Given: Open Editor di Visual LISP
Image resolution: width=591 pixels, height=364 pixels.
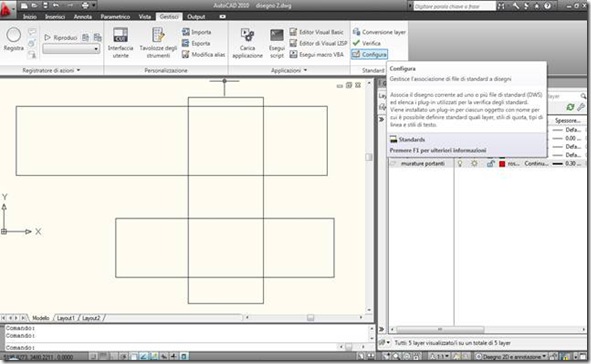Looking at the screenshot, I should click(318, 43).
